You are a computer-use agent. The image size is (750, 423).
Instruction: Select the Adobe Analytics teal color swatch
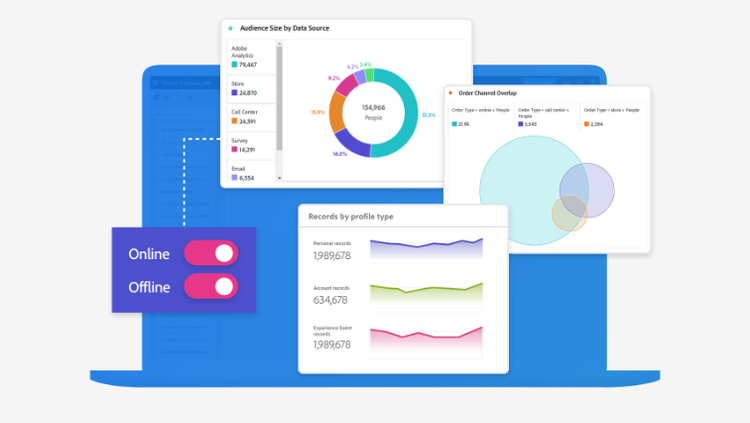click(234, 64)
